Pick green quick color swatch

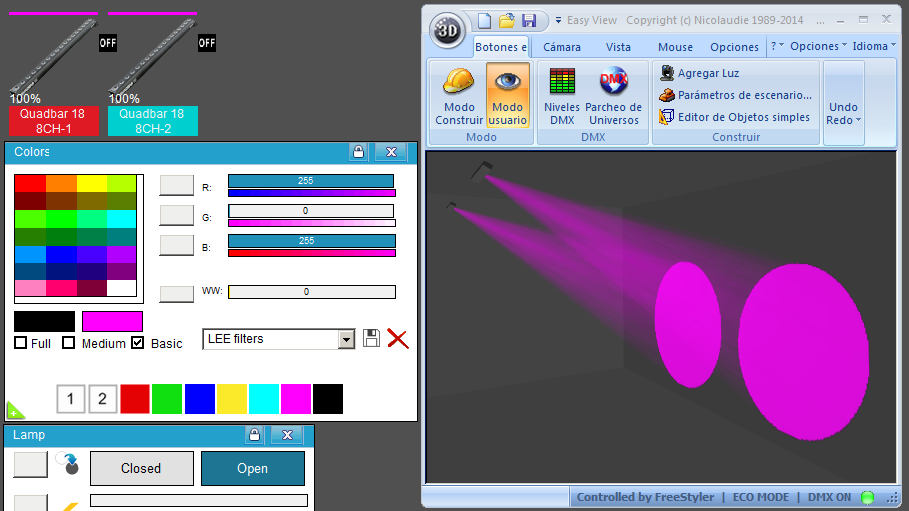(x=167, y=399)
